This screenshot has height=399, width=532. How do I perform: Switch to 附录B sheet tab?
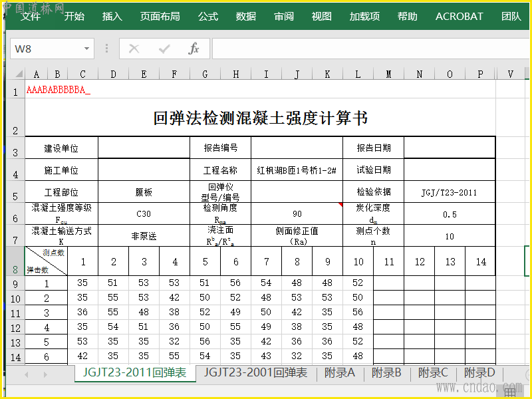pyautogui.click(x=386, y=373)
